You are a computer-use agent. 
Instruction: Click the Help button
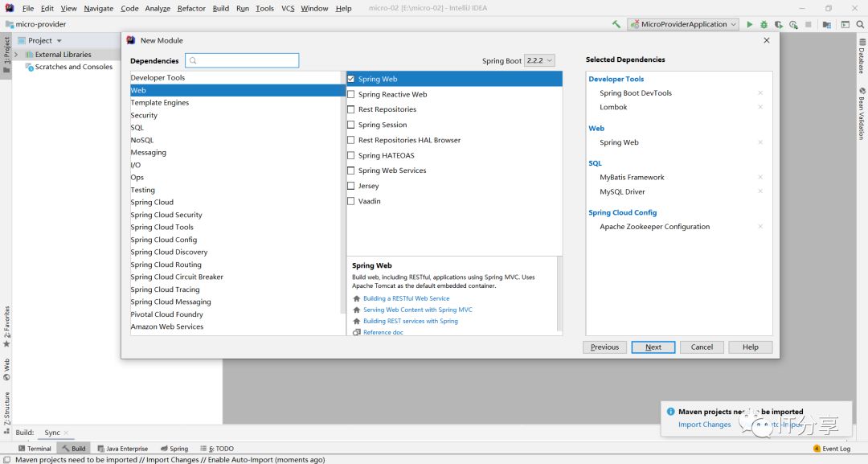tap(750, 347)
